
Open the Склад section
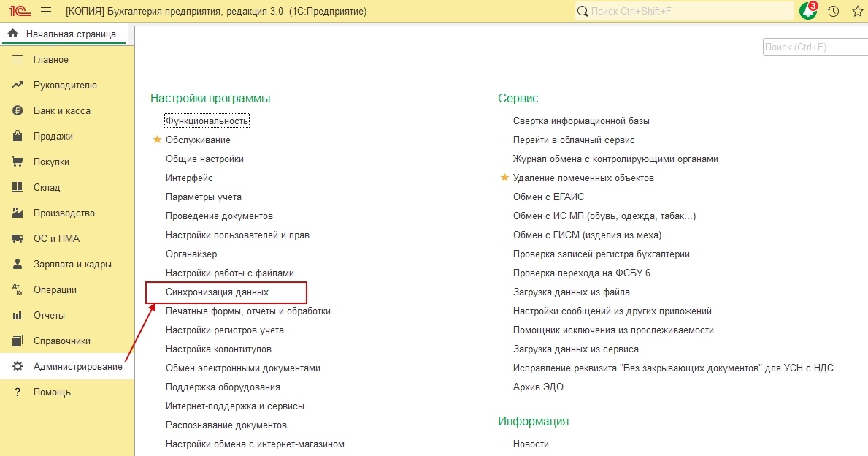point(46,187)
